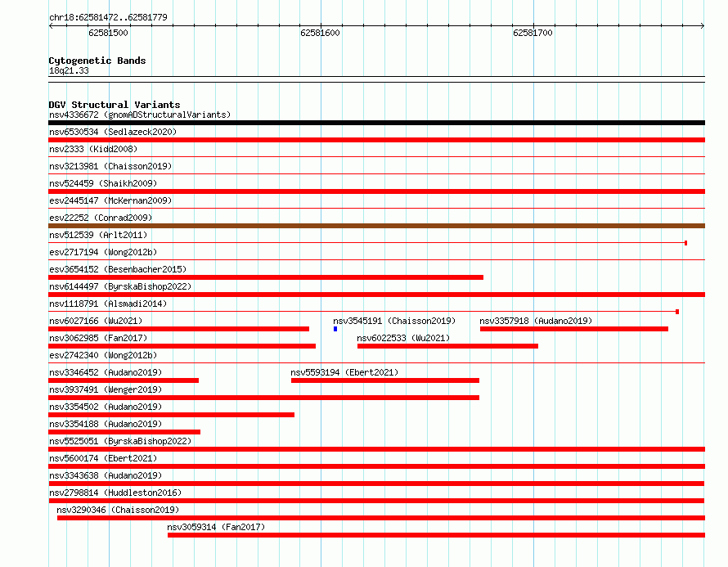Open esv2717194 (Wong2012b) variant label
The image size is (728, 567).
coord(103,252)
